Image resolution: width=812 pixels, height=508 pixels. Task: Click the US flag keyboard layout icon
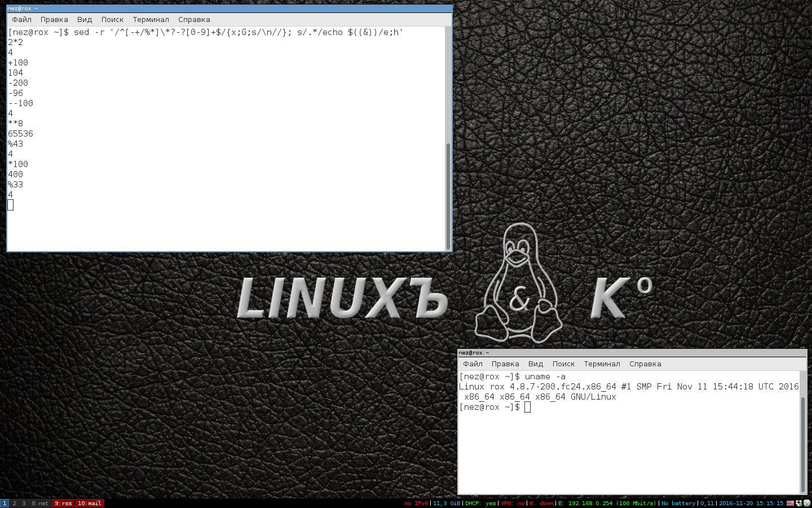(790, 503)
